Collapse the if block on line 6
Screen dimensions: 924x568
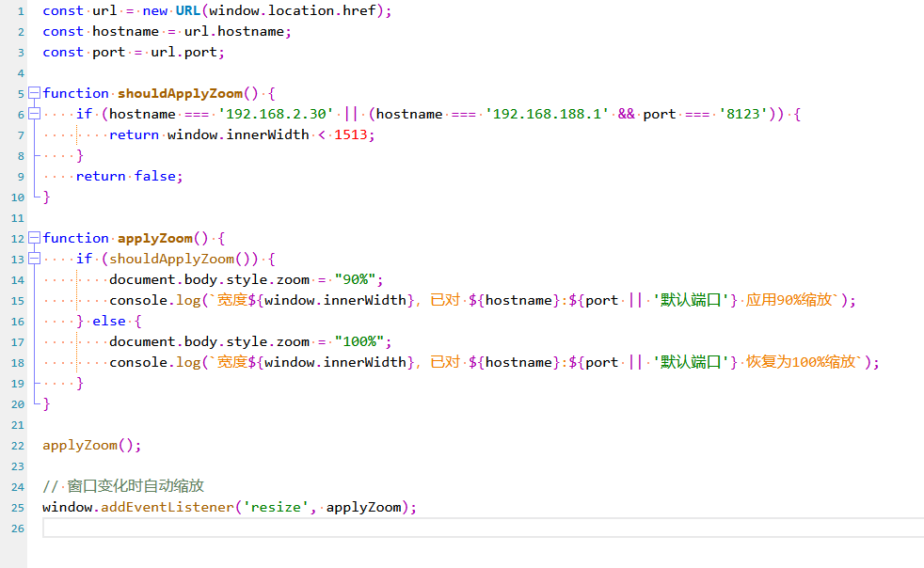click(x=35, y=114)
